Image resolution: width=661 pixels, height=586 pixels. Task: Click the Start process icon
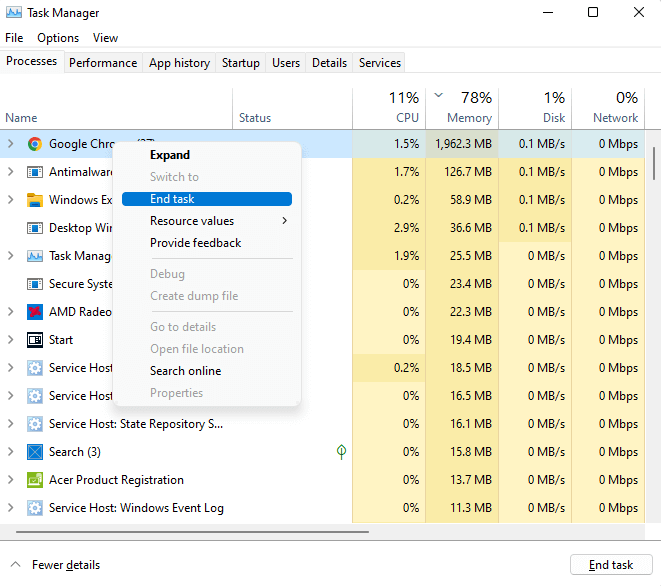click(x=35, y=340)
